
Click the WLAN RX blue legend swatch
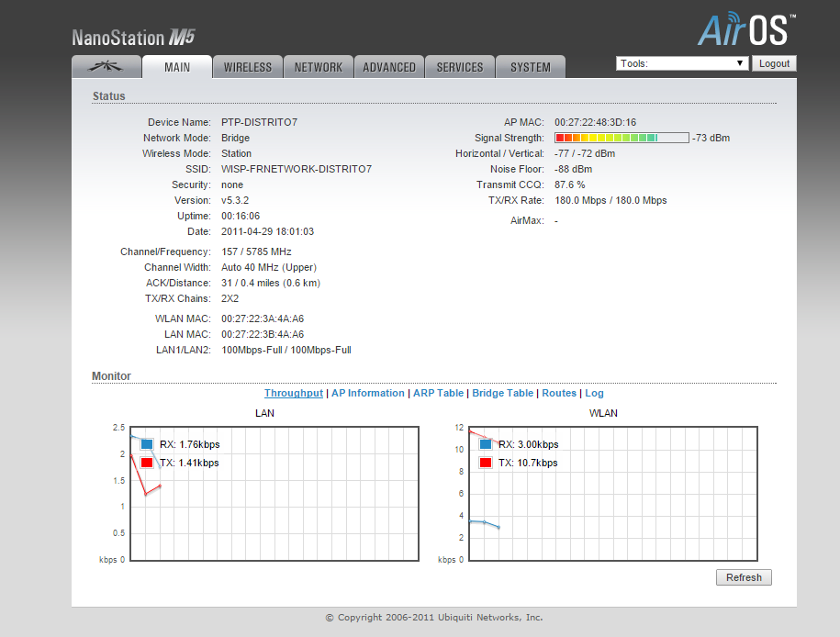[x=486, y=444]
